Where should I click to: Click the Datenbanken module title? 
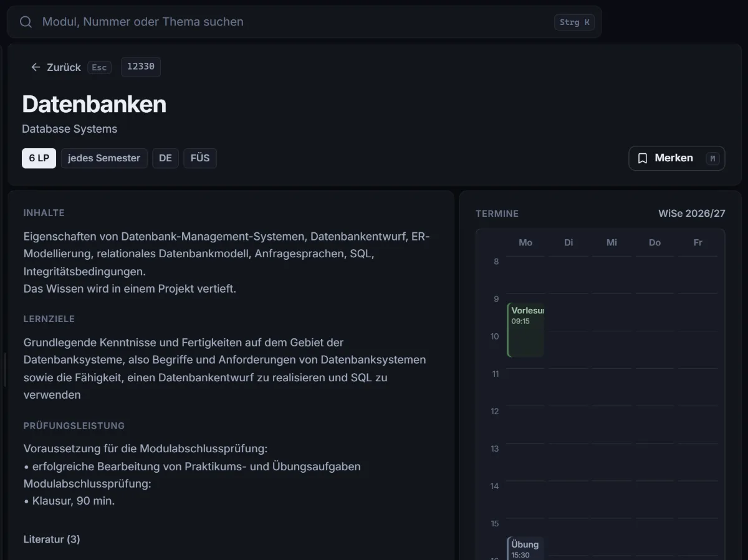tap(94, 104)
